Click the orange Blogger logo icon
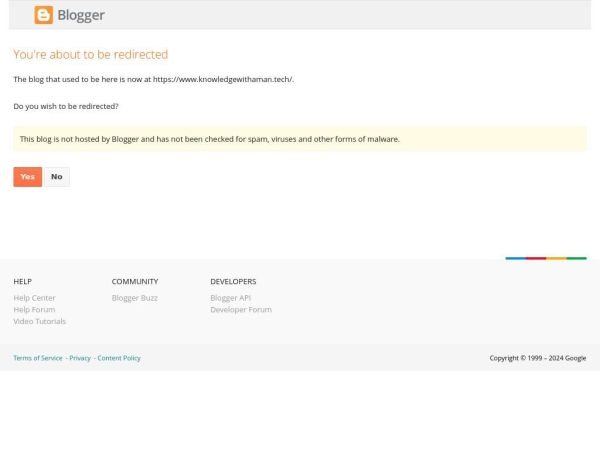The width and height of the screenshot is (600, 450). [44, 15]
